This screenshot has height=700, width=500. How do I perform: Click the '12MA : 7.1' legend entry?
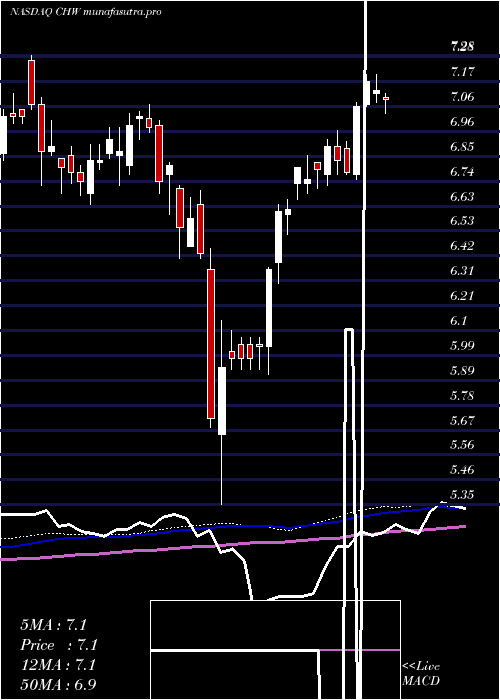tap(58, 665)
